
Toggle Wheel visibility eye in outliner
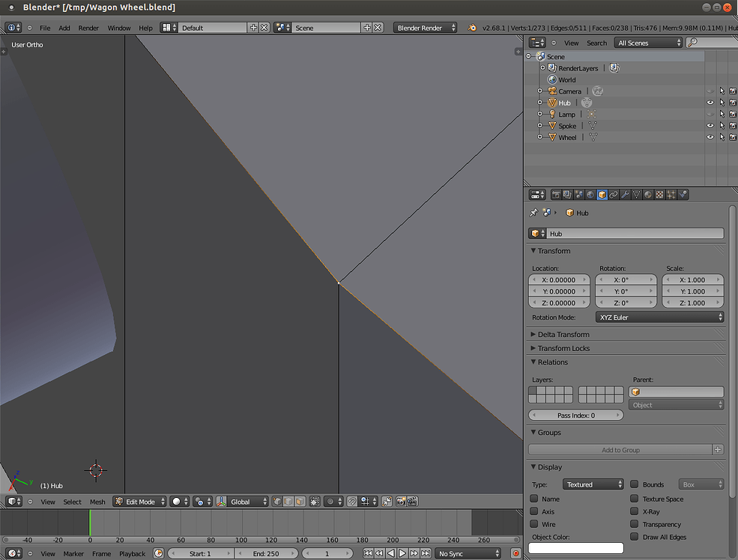point(710,137)
